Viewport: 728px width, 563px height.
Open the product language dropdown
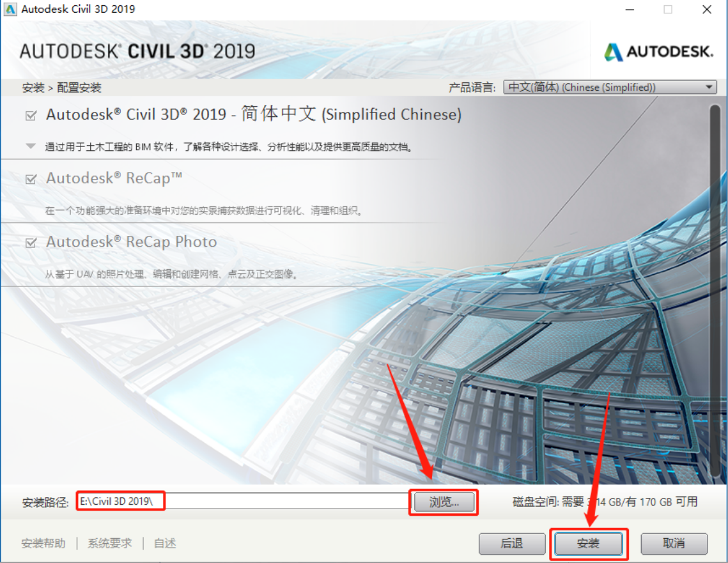tap(610, 88)
